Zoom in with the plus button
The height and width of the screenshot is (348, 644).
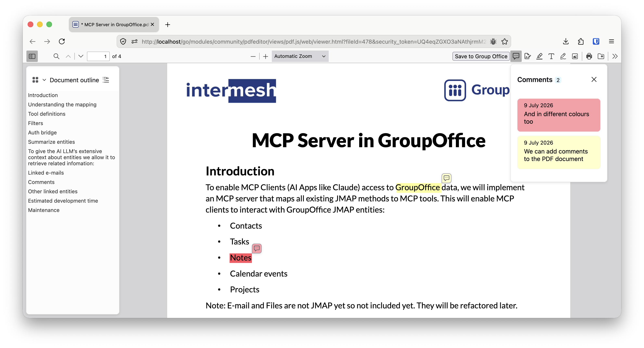(266, 56)
